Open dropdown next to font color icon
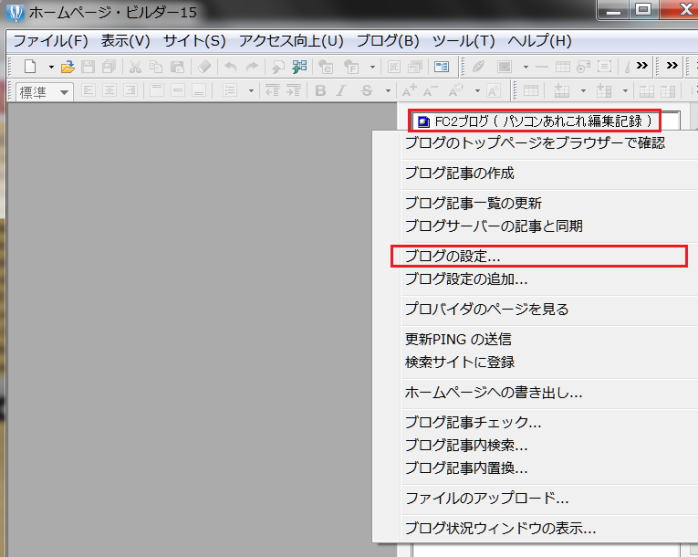The image size is (698, 557). point(477,91)
